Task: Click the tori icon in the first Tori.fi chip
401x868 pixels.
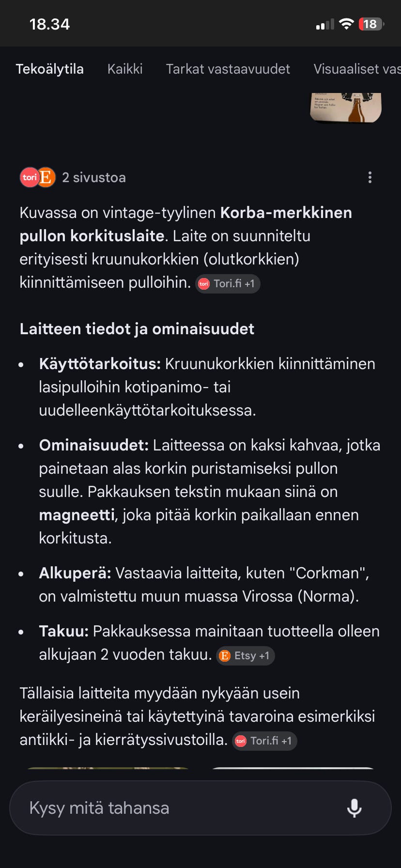Action: 203,284
